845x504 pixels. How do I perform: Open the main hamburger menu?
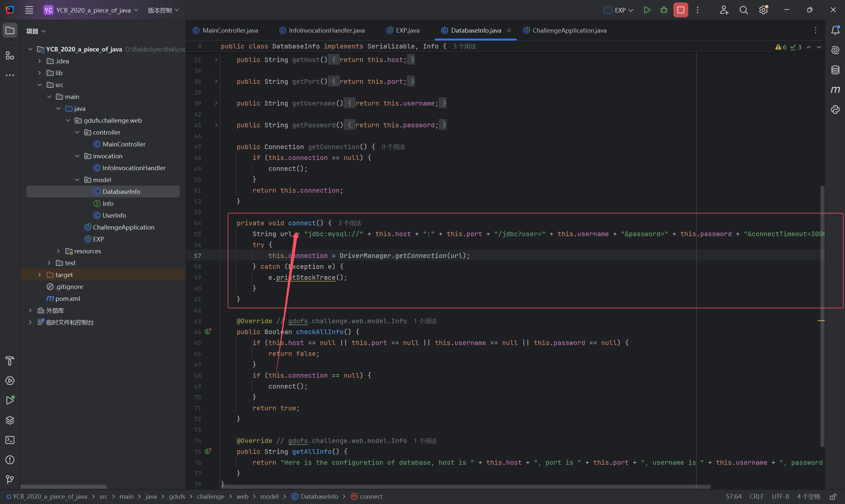coord(29,10)
